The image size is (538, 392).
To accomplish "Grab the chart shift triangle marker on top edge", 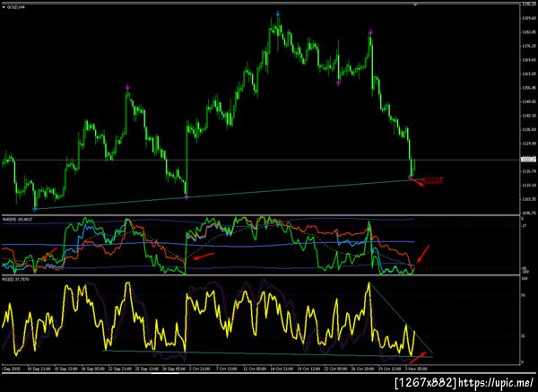I will (415, 4).
